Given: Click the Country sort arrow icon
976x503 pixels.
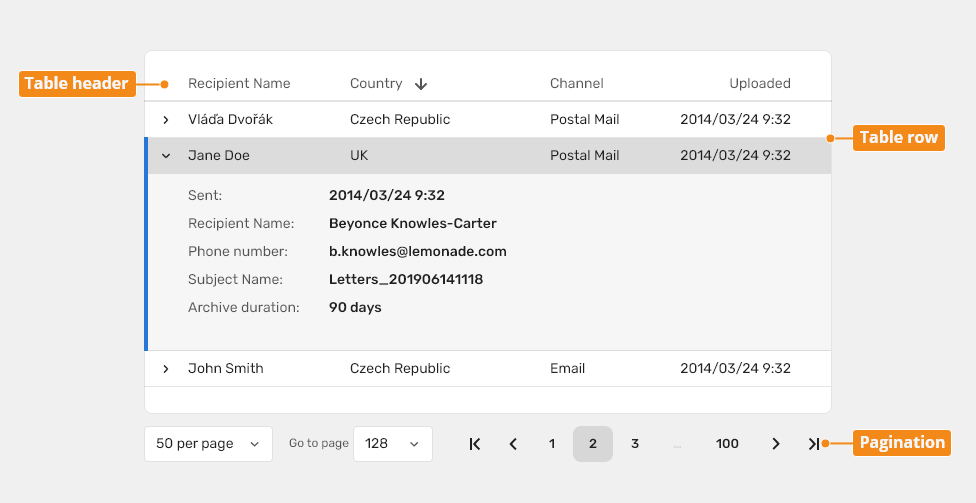Looking at the screenshot, I should pos(421,84).
